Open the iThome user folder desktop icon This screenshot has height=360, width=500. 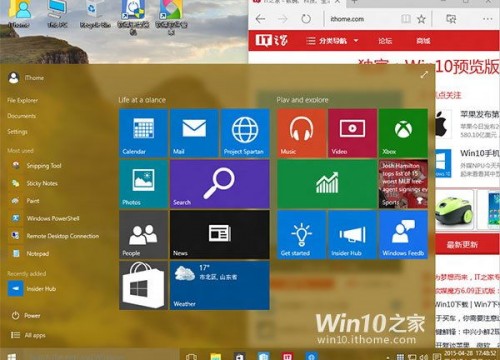click(19, 13)
